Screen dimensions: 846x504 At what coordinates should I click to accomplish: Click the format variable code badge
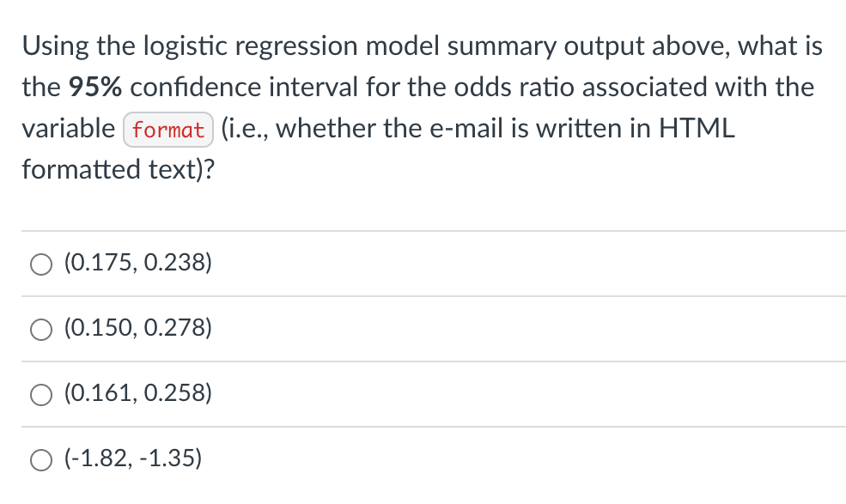167,130
